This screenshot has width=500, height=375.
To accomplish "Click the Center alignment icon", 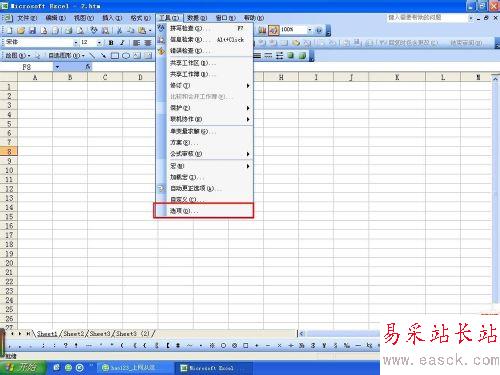I will pos(148,43).
